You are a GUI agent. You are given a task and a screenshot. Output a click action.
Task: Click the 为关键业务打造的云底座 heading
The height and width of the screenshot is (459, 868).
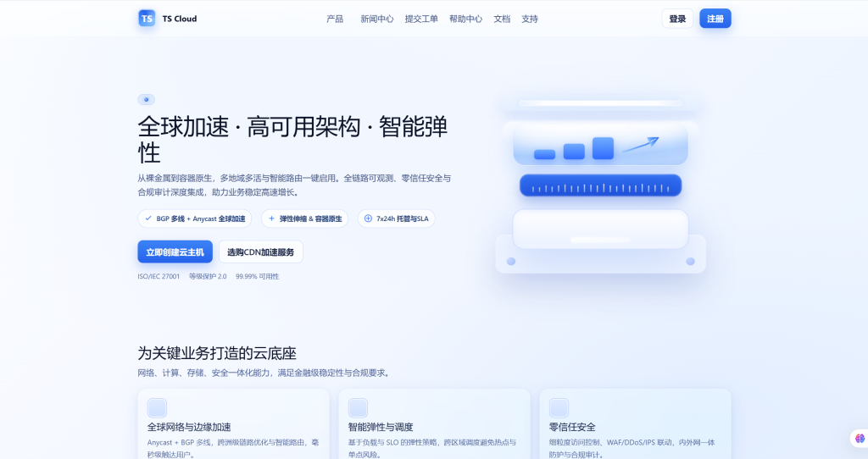217,353
